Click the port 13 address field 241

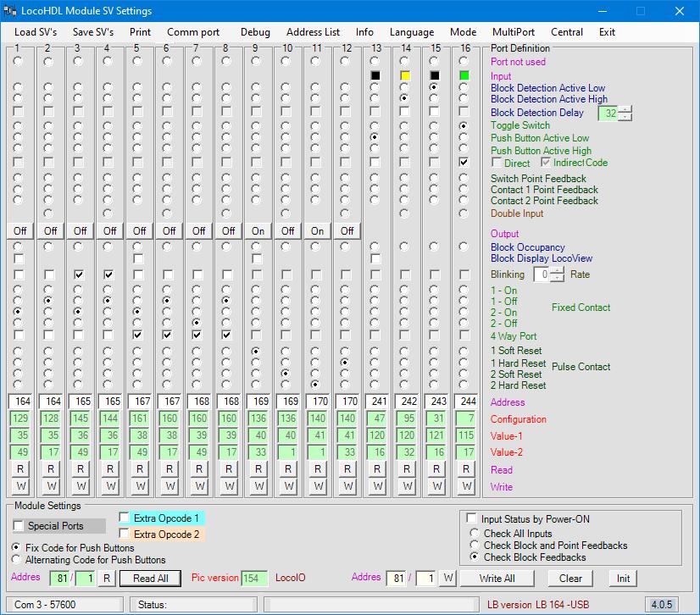[376, 402]
